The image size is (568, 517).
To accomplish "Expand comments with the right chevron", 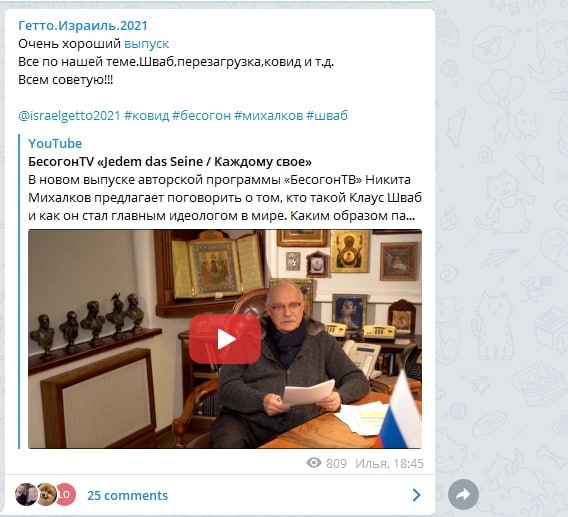I will point(417,495).
